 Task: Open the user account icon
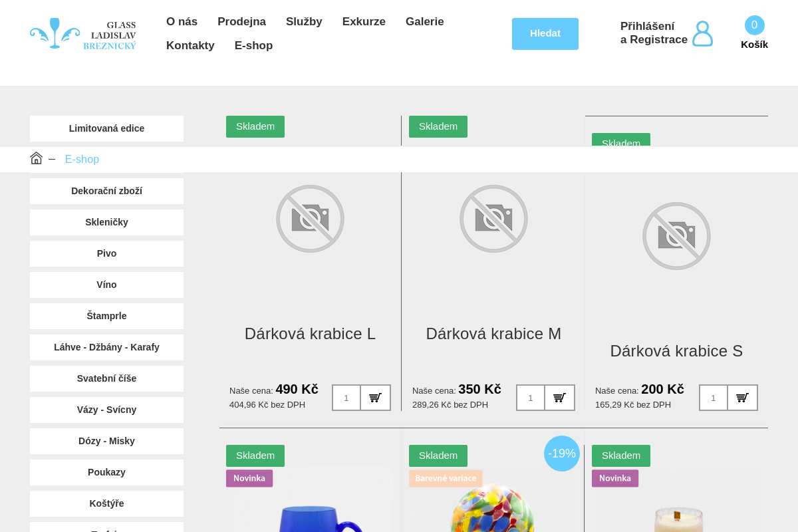(702, 33)
